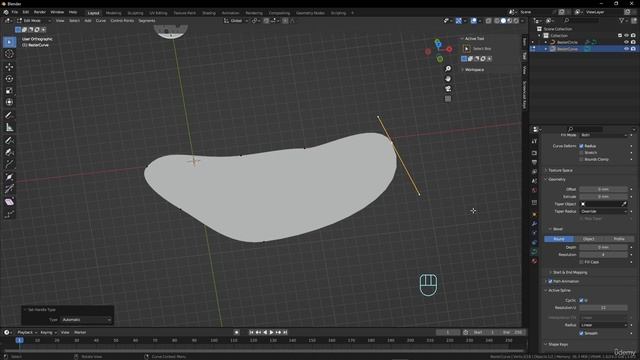Switch to the Modeling workspace tab
Screen dimensions: 640x360
[113, 13]
